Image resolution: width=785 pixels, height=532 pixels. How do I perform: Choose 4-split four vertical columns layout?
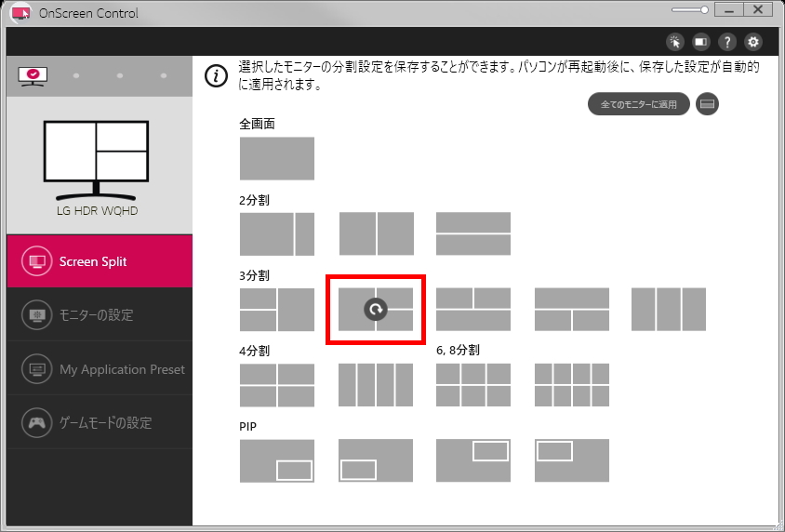(376, 385)
